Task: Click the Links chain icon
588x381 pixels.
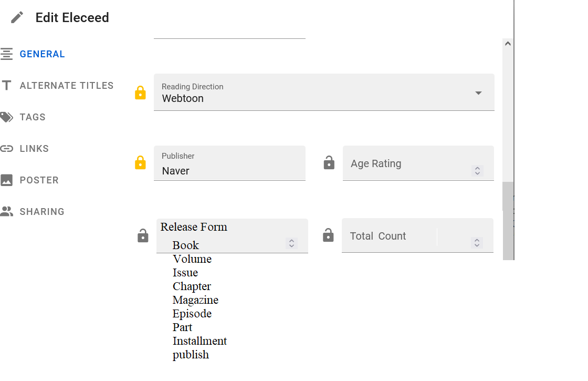Action: tap(6, 149)
